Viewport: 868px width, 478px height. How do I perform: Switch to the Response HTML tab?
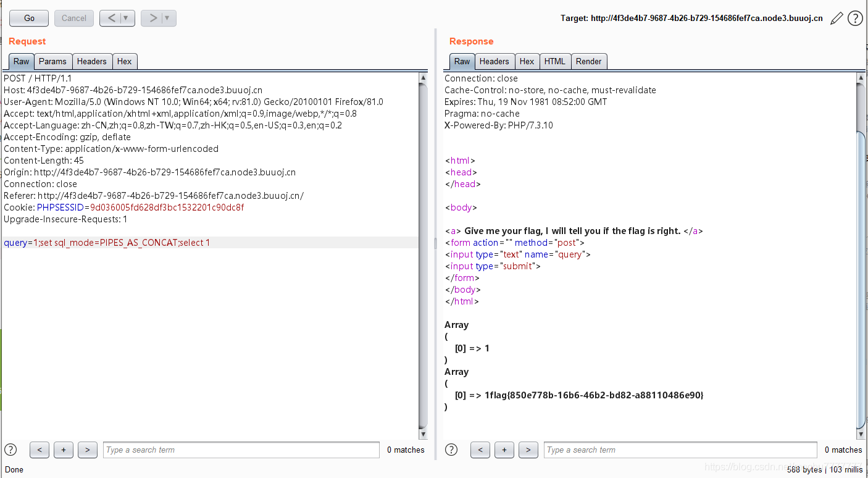click(555, 61)
